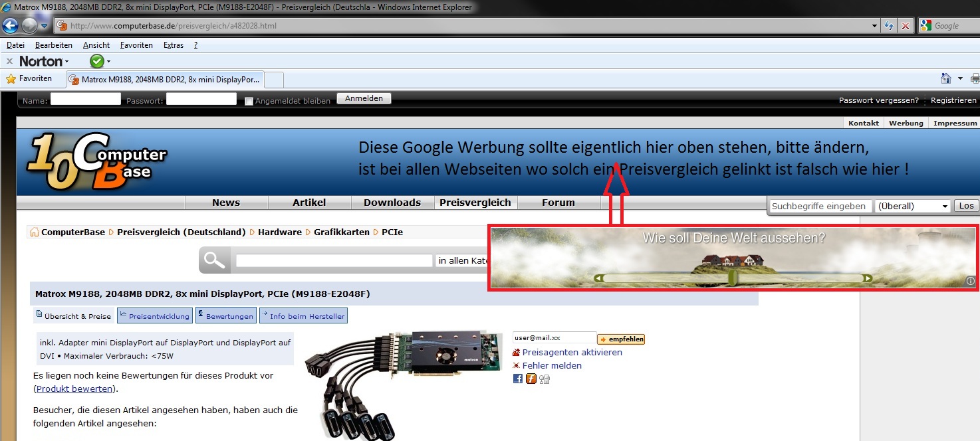Open the Preisentwicklung tab
Viewport: 980px width, 441px height.
click(155, 315)
